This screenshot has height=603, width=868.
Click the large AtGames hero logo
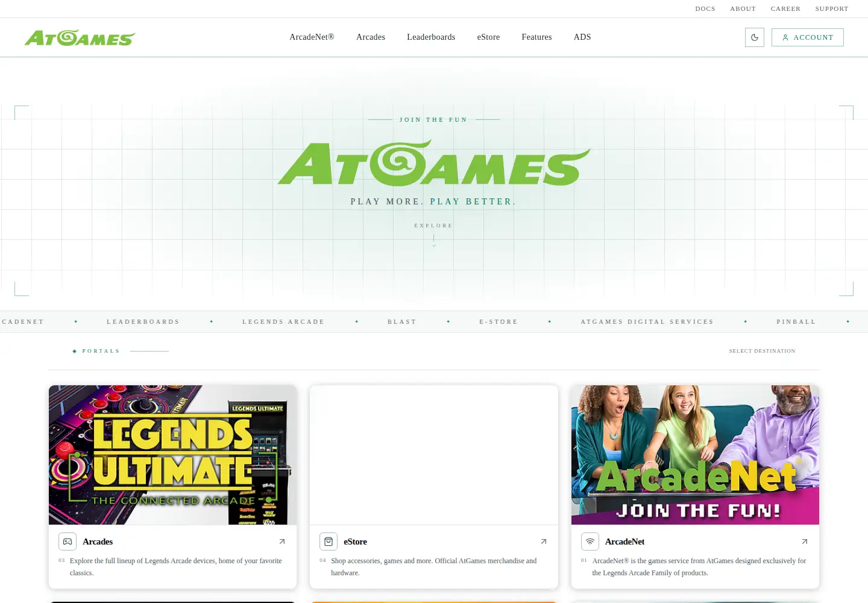coord(434,163)
